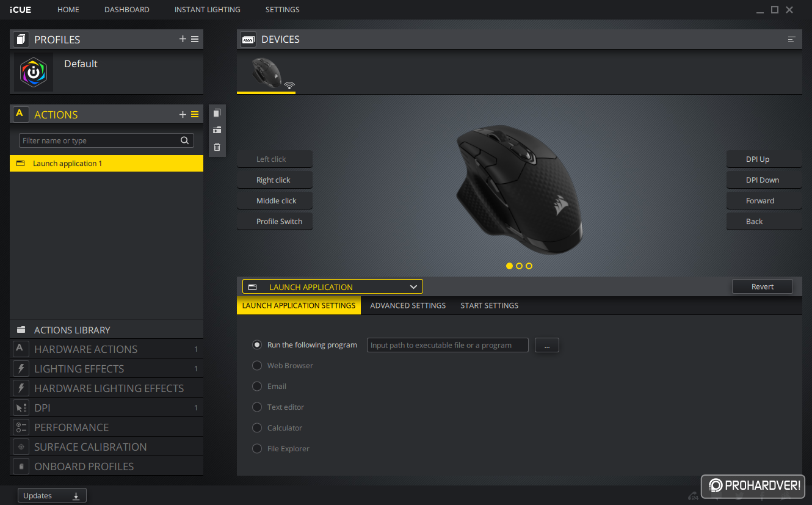Click the Back button label

(x=764, y=222)
